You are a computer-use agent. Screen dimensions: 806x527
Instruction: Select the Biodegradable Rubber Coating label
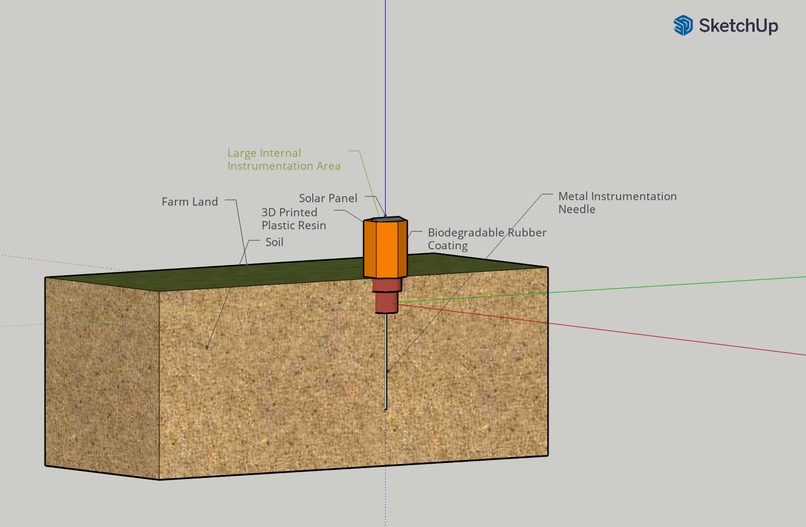[487, 239]
